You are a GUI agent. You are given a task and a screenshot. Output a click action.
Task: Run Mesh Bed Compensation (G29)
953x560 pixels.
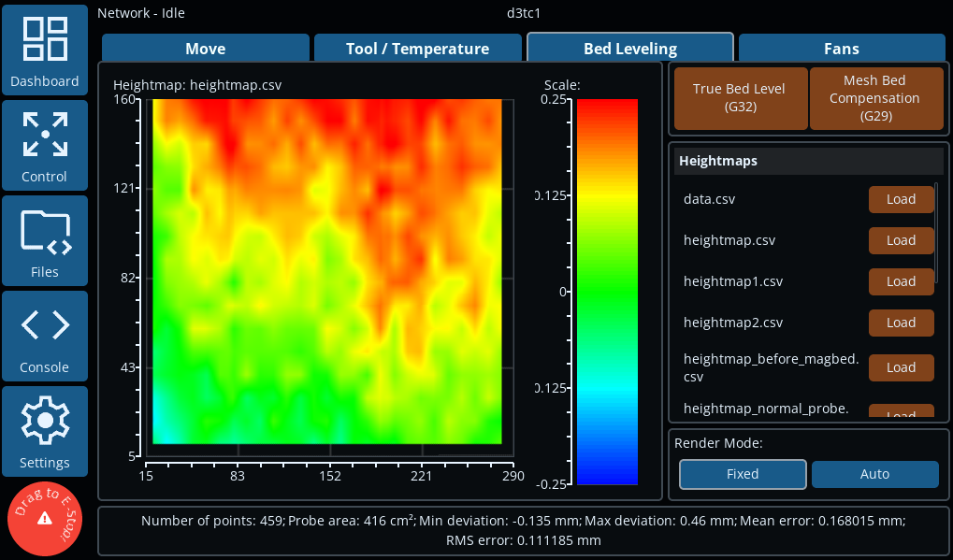(x=874, y=98)
